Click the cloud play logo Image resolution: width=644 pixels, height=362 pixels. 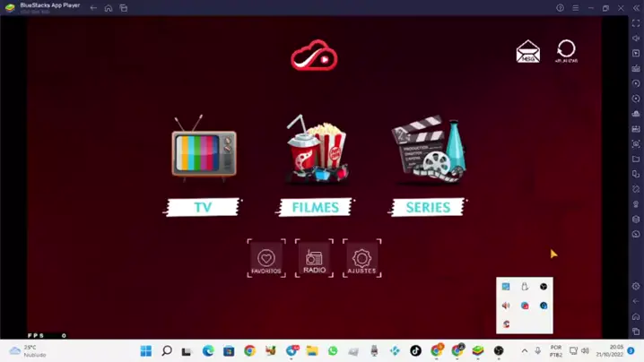coord(314,56)
